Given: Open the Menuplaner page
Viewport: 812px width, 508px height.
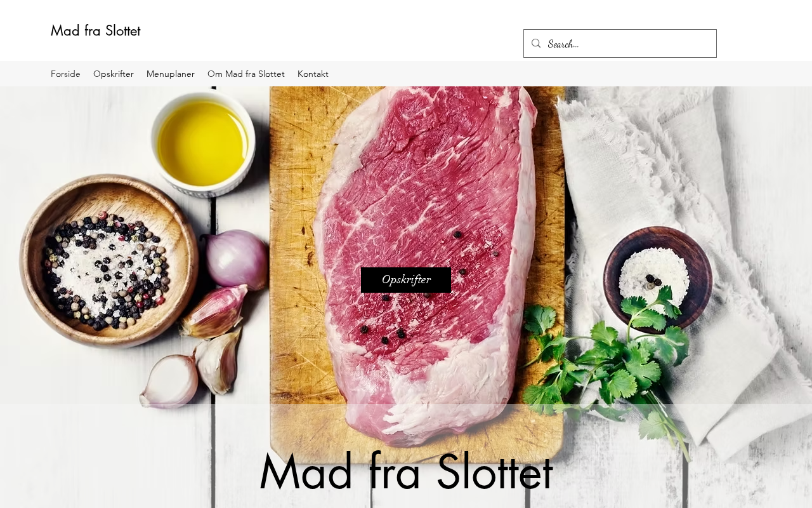Looking at the screenshot, I should click(171, 74).
